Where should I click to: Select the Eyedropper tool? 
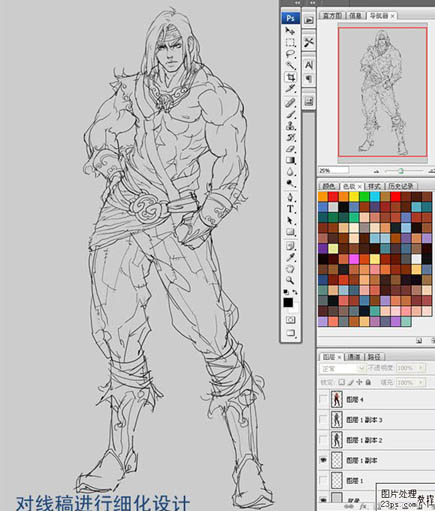[290, 257]
